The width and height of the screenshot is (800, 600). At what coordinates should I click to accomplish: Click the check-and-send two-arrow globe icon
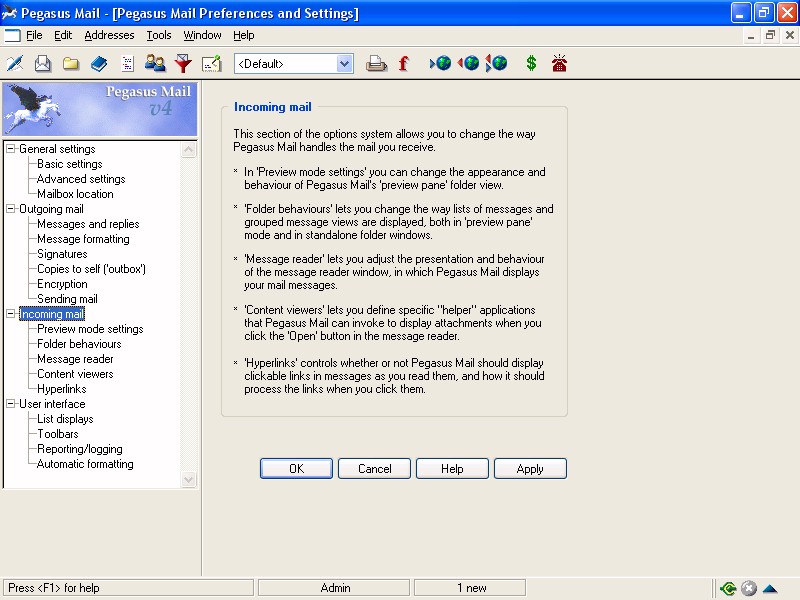496,63
